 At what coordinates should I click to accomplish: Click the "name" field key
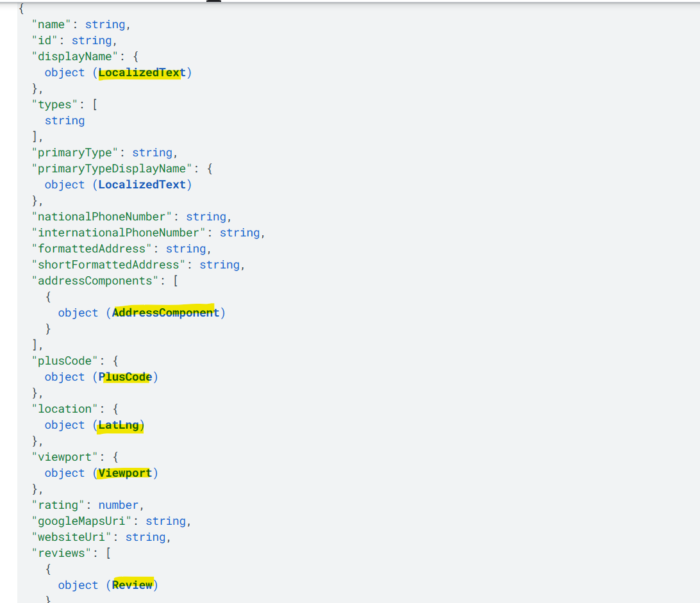point(51,24)
